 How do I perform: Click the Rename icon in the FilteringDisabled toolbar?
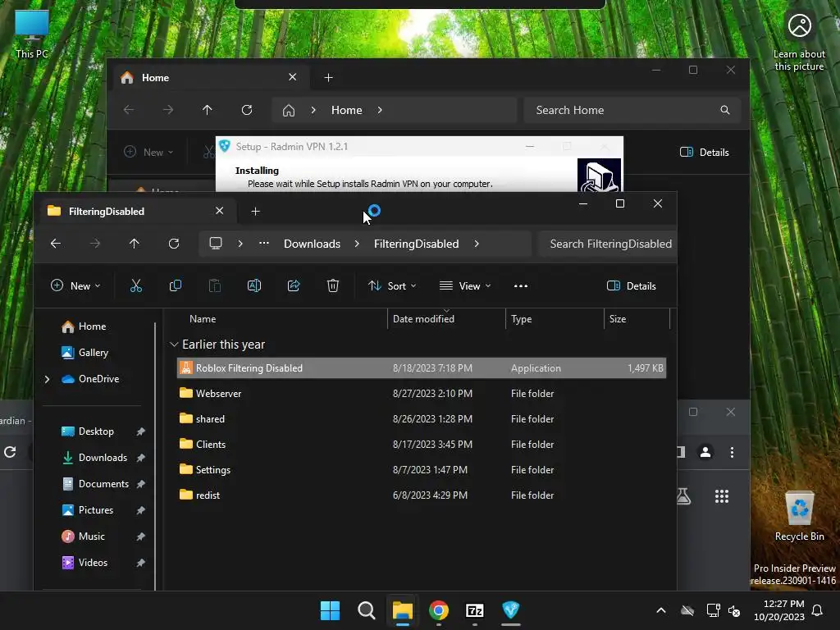tap(254, 285)
